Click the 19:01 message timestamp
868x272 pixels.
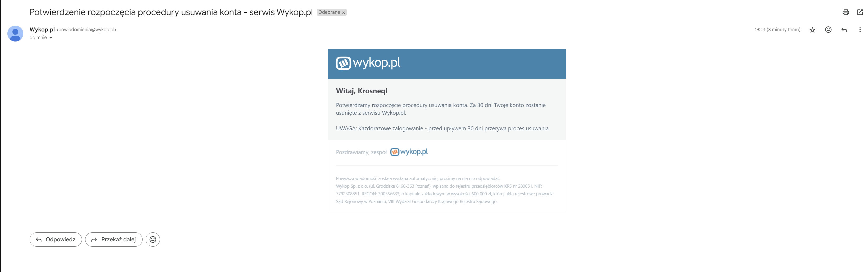[x=777, y=30]
